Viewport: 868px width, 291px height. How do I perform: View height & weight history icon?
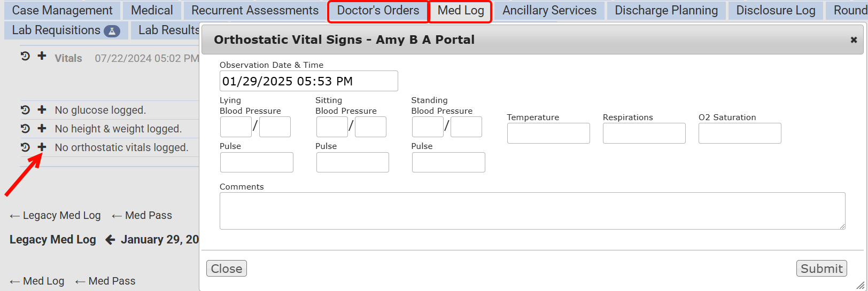[25, 129]
